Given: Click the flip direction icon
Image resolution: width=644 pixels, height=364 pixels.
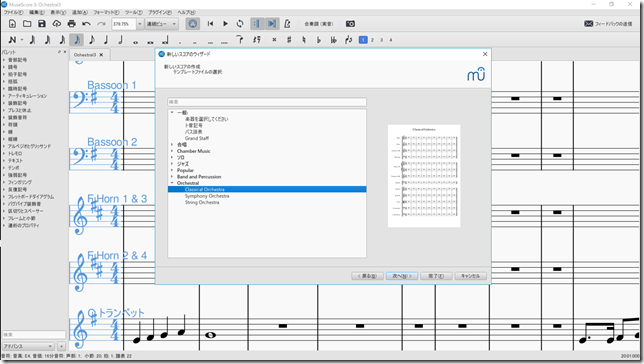Looking at the screenshot, I should click(348, 40).
